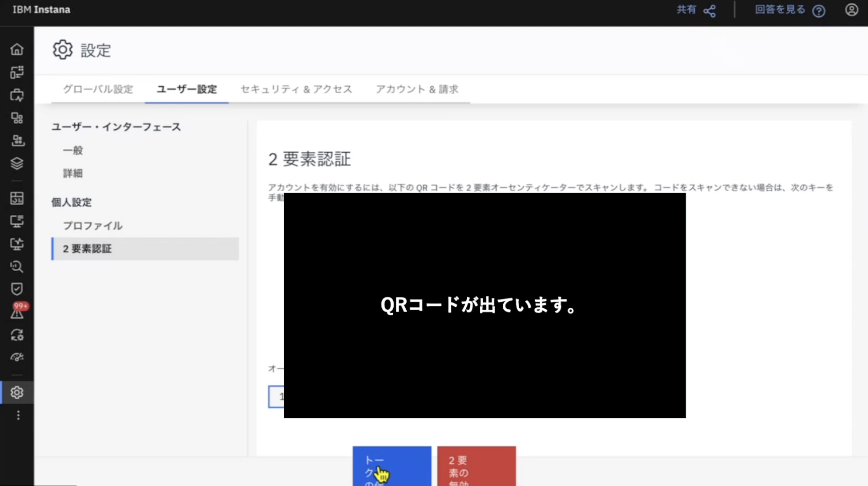Open the Settings gear icon in sidebar
This screenshot has height=486, width=868.
[x=17, y=392]
